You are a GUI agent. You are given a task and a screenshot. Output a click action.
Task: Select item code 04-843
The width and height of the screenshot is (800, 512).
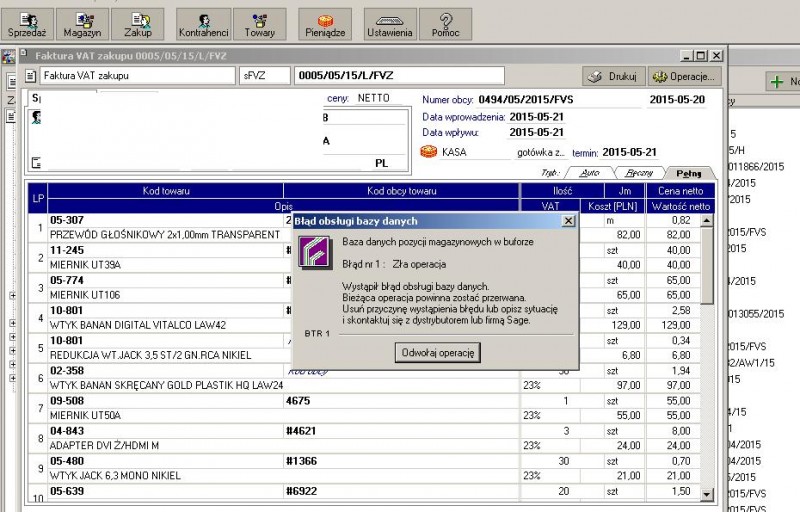click(67, 431)
